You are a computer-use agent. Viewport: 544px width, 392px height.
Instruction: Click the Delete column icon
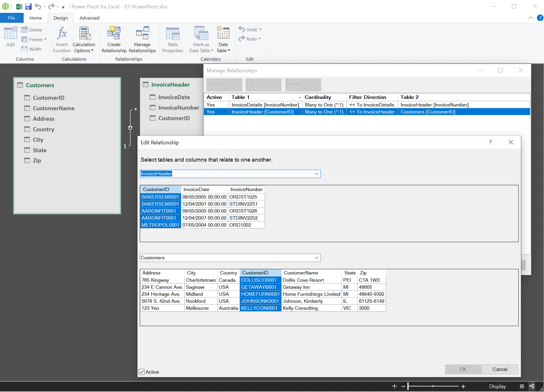tap(25, 30)
